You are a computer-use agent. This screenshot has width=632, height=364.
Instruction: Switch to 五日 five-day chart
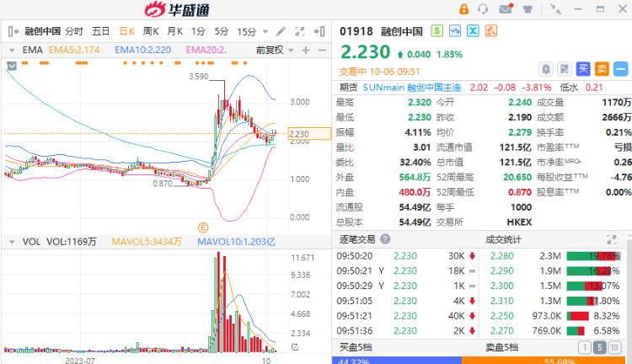pos(101,31)
